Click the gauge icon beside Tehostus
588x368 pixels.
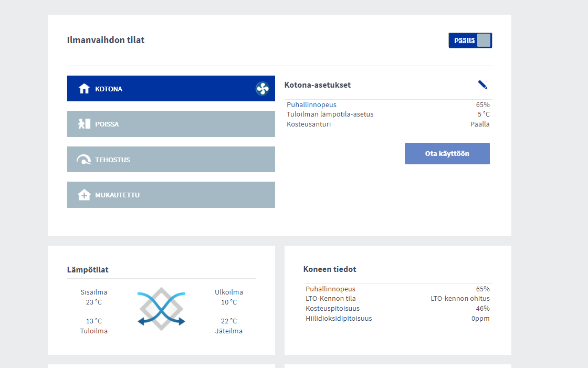pos(84,160)
